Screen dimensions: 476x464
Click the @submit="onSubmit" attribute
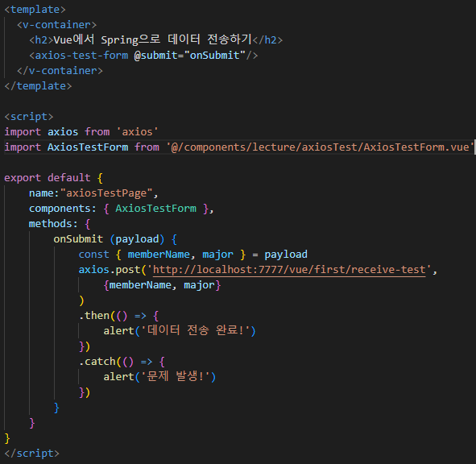tap(190, 56)
